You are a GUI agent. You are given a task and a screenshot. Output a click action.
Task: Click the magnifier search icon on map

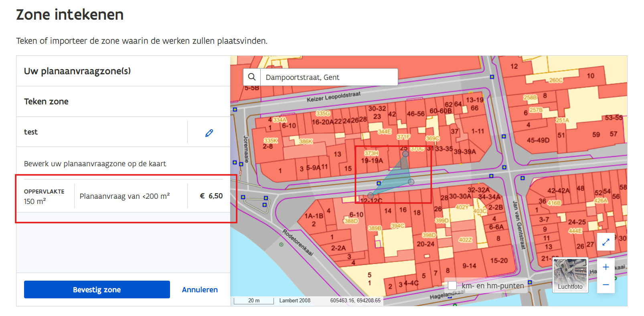pyautogui.click(x=252, y=77)
